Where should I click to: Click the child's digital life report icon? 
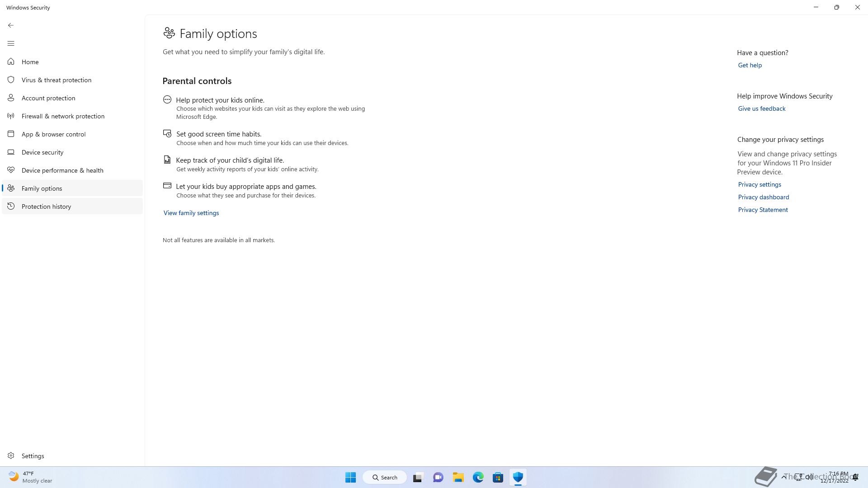[167, 160]
